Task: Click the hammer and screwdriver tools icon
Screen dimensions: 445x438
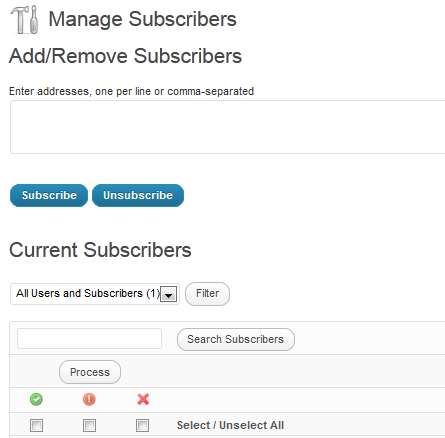Action: coord(24,19)
